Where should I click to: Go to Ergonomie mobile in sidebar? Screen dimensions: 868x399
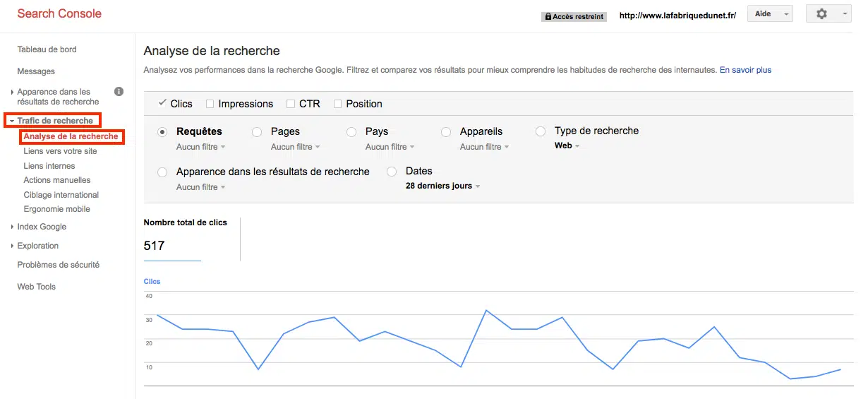coord(56,209)
